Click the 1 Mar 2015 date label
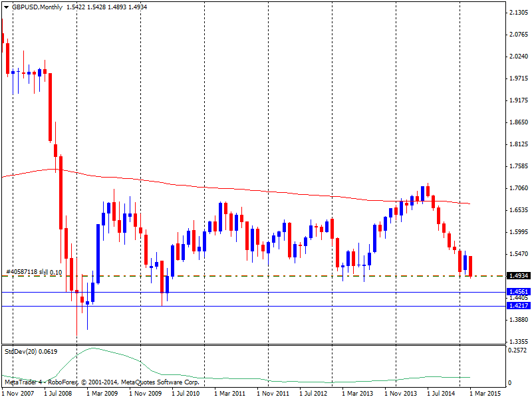532x399 pixels. 485,394
